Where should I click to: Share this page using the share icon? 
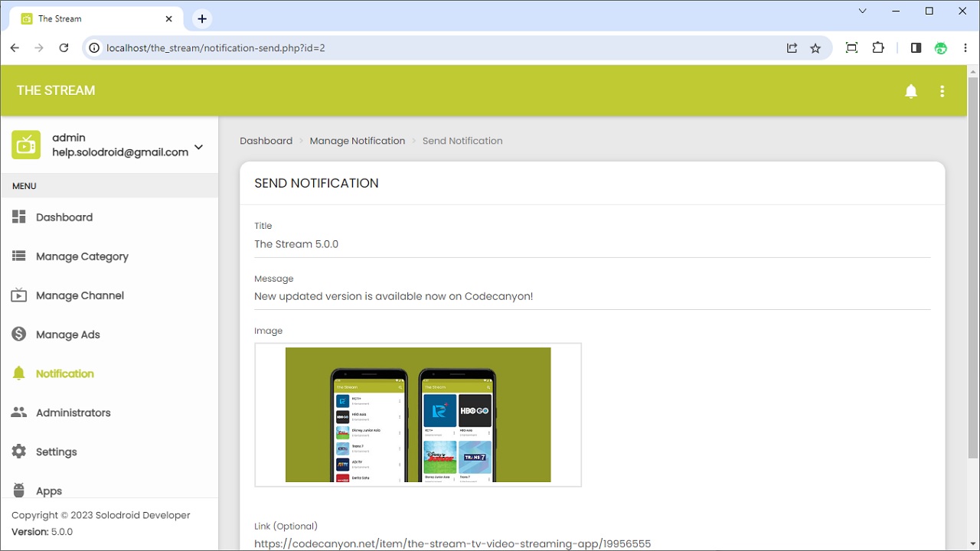pyautogui.click(x=792, y=47)
